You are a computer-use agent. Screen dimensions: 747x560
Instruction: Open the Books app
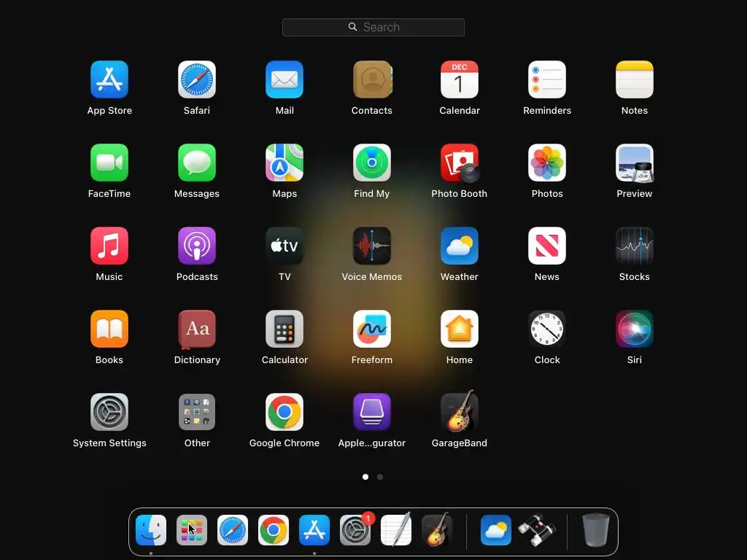click(109, 329)
